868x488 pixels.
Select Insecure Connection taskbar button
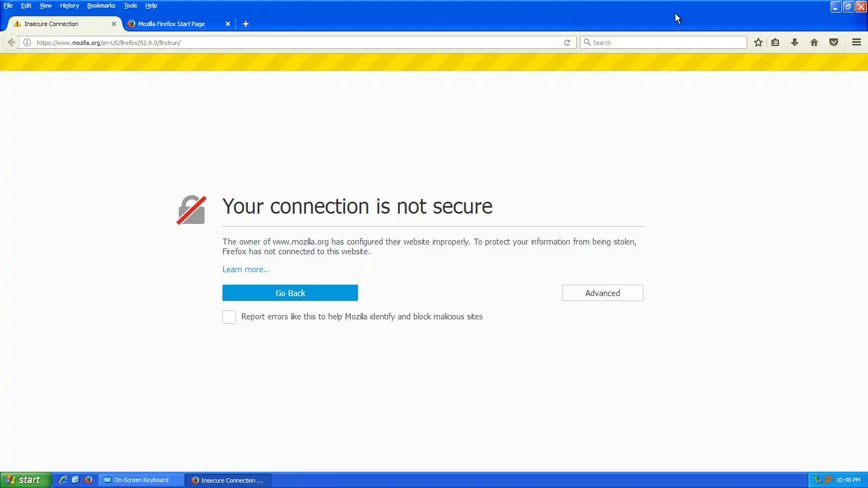(228, 480)
